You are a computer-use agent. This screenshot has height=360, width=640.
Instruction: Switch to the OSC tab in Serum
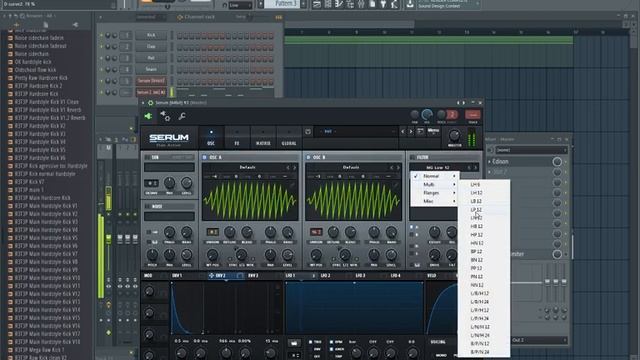211,138
